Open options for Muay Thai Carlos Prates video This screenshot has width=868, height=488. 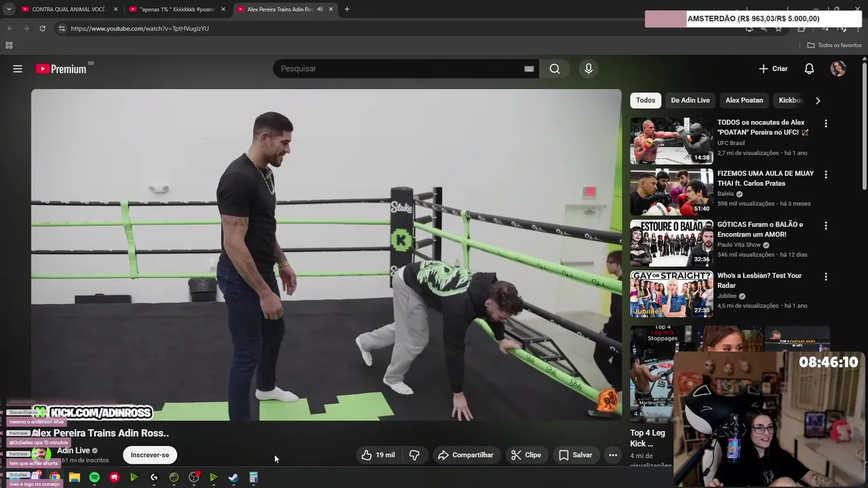tap(825, 174)
